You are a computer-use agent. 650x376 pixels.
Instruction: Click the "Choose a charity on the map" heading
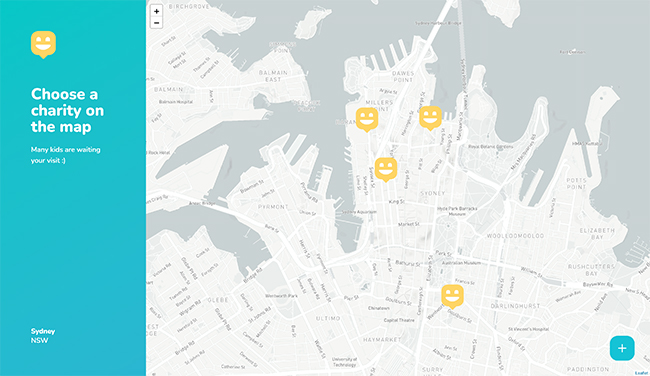point(68,110)
